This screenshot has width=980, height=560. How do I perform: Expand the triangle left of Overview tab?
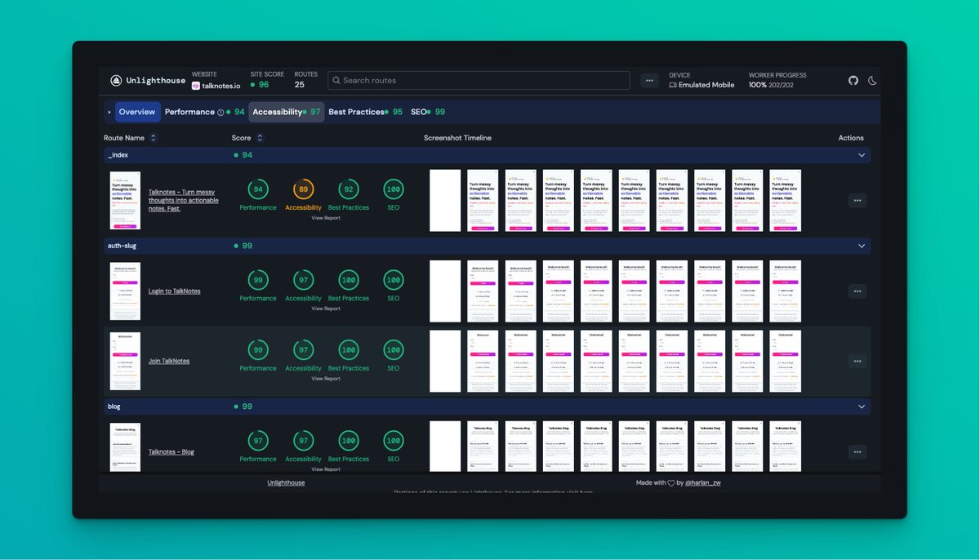point(109,112)
